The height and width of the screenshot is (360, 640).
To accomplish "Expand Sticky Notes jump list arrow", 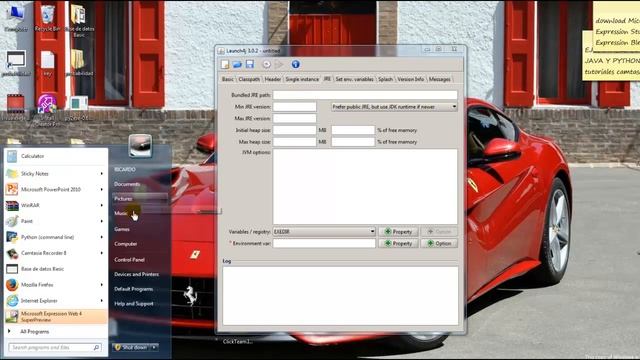I will [x=102, y=174].
